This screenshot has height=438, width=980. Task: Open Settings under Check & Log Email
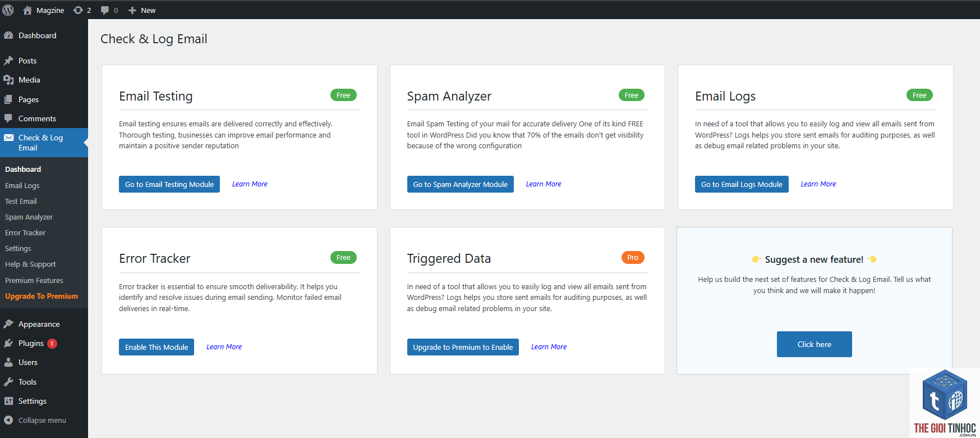pos(18,248)
